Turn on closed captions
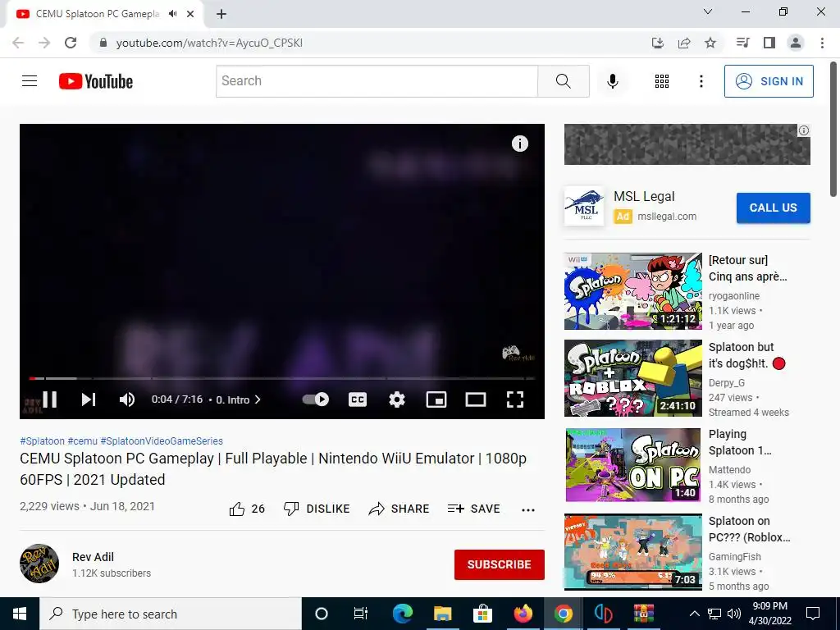This screenshot has width=840, height=630. [x=358, y=399]
